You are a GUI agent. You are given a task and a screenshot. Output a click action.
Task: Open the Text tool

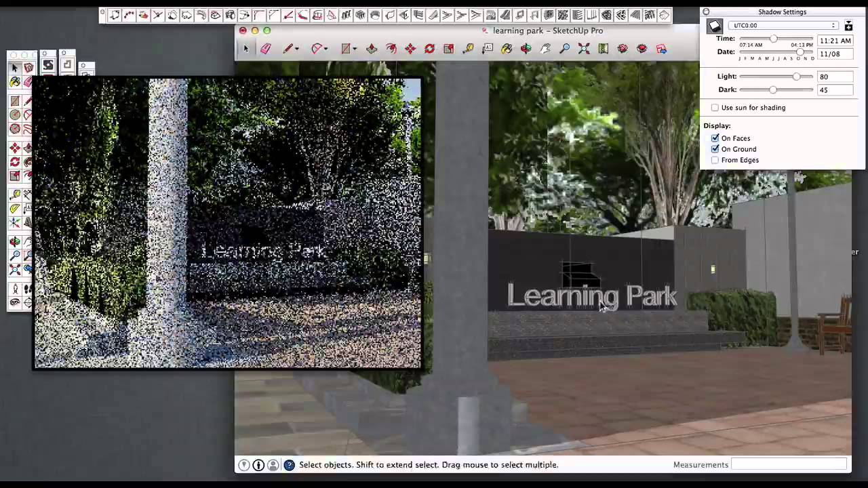point(488,48)
